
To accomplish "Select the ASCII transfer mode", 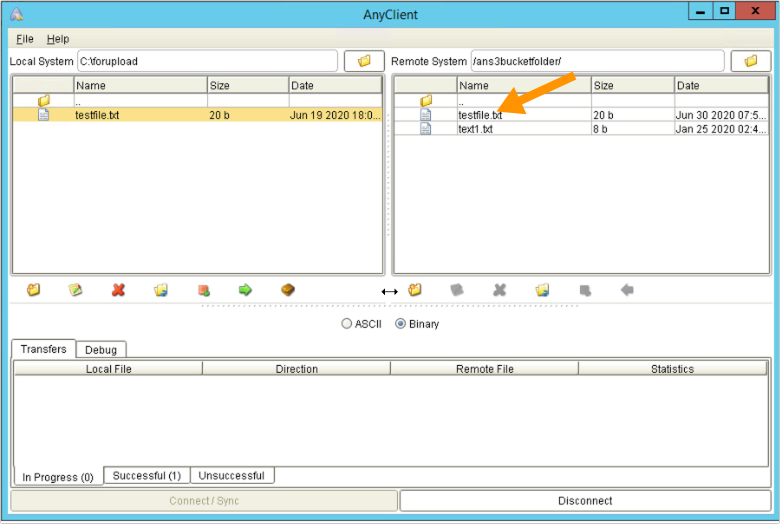I will 347,324.
